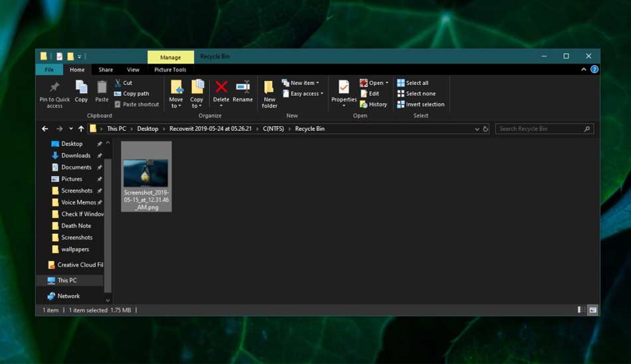Click Desktop in the address path
The image size is (631, 364).
147,129
